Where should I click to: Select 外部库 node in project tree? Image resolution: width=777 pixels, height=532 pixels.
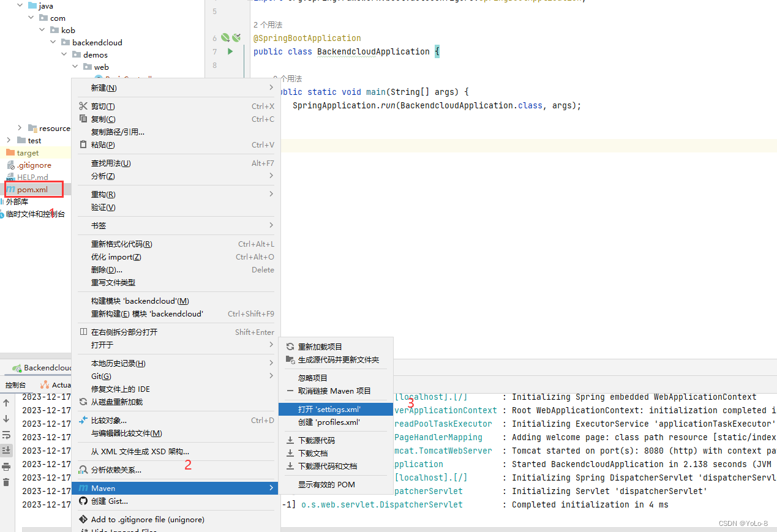click(17, 201)
